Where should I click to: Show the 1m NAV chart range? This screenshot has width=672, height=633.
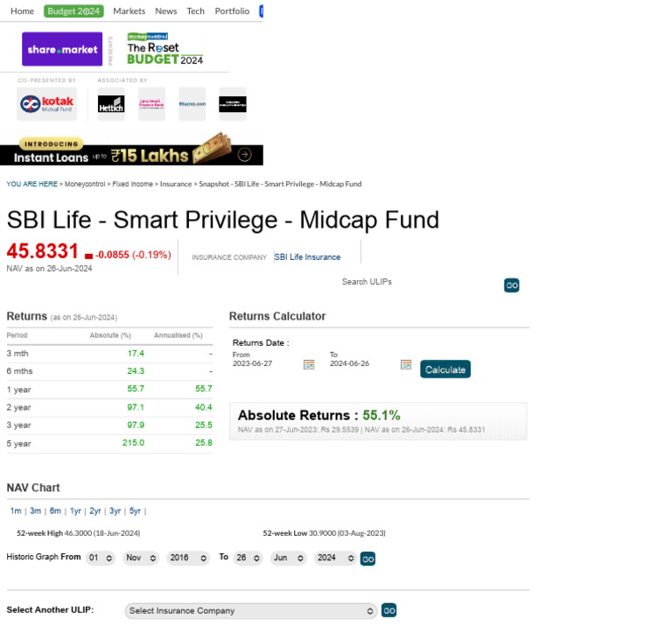(x=16, y=510)
